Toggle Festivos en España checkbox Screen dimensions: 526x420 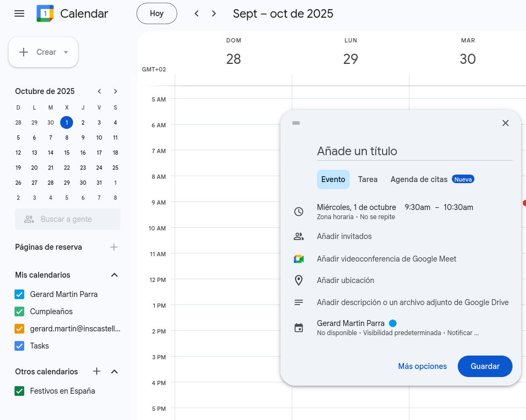20,391
